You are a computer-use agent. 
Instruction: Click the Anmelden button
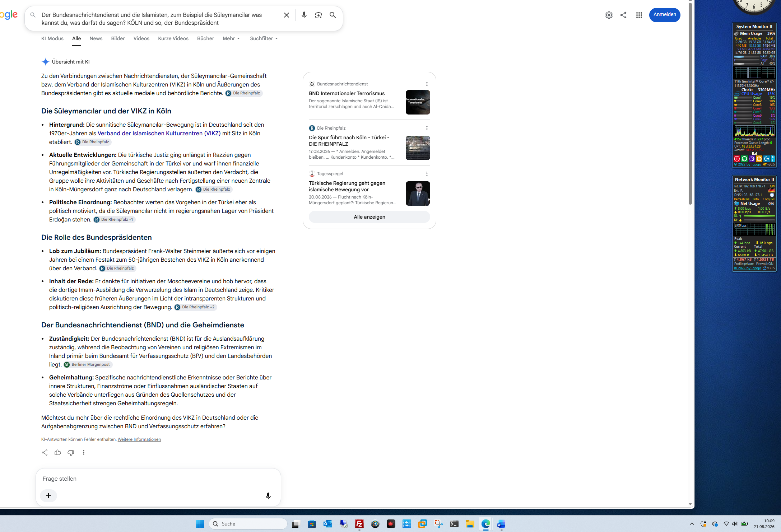click(665, 15)
